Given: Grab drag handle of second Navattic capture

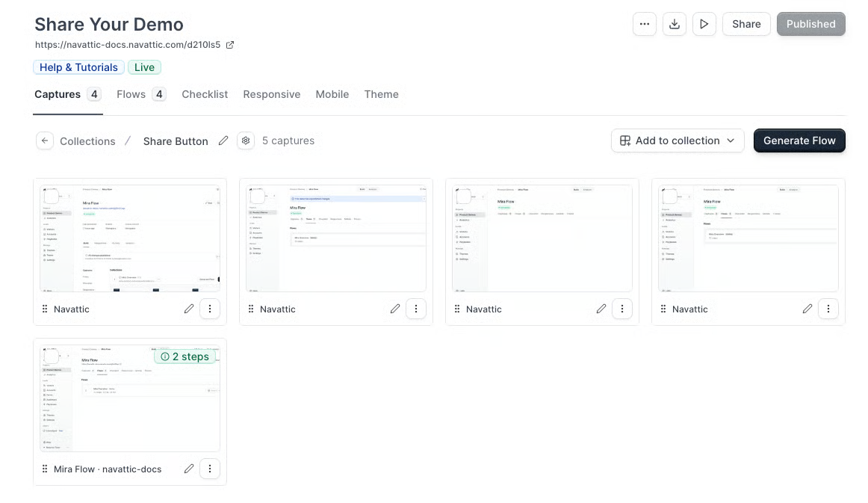Looking at the screenshot, I should (251, 309).
